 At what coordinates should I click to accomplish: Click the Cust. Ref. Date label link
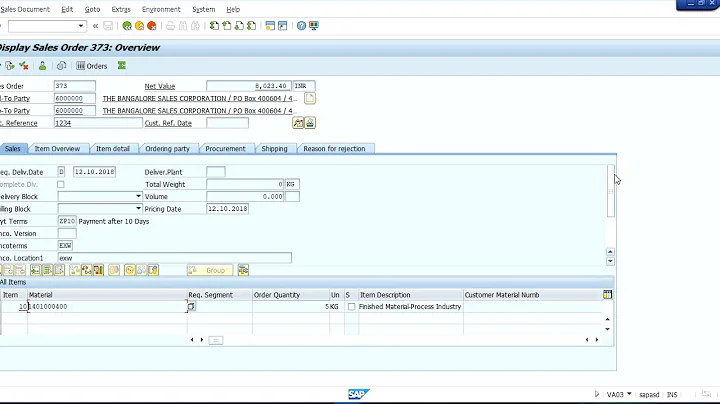[168, 123]
